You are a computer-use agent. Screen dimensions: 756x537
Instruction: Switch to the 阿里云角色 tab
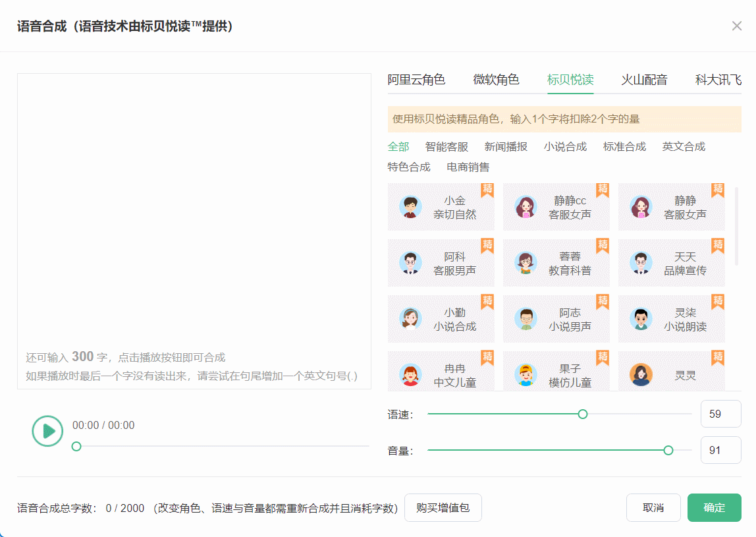tap(416, 80)
